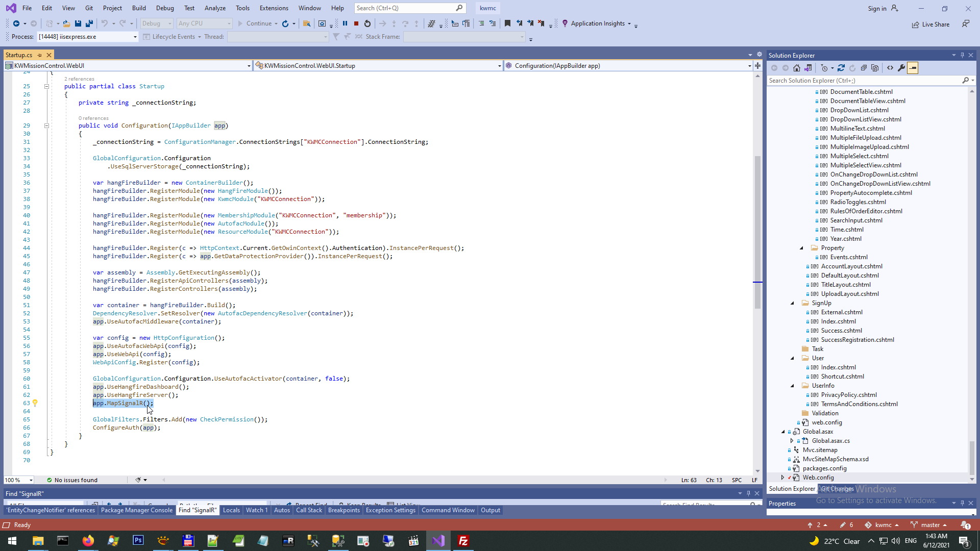The image size is (980, 551).
Task: Click Solution Explorer Home icon
Action: point(797,68)
